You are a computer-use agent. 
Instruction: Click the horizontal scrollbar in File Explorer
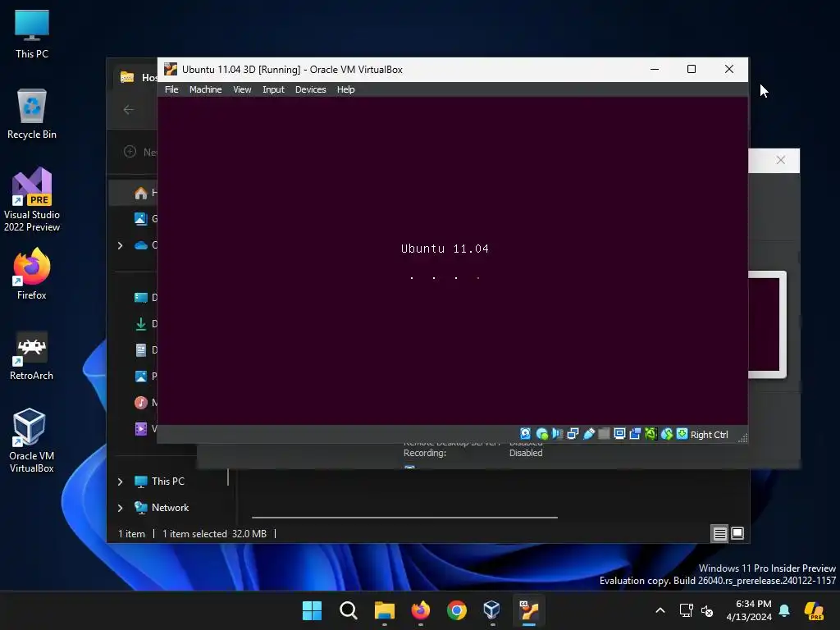click(404, 518)
